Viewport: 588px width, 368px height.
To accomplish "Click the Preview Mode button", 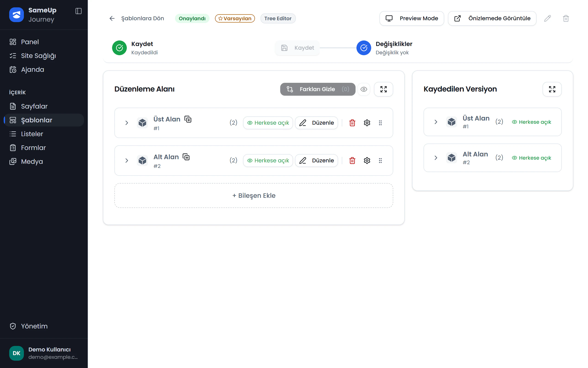I will [412, 18].
